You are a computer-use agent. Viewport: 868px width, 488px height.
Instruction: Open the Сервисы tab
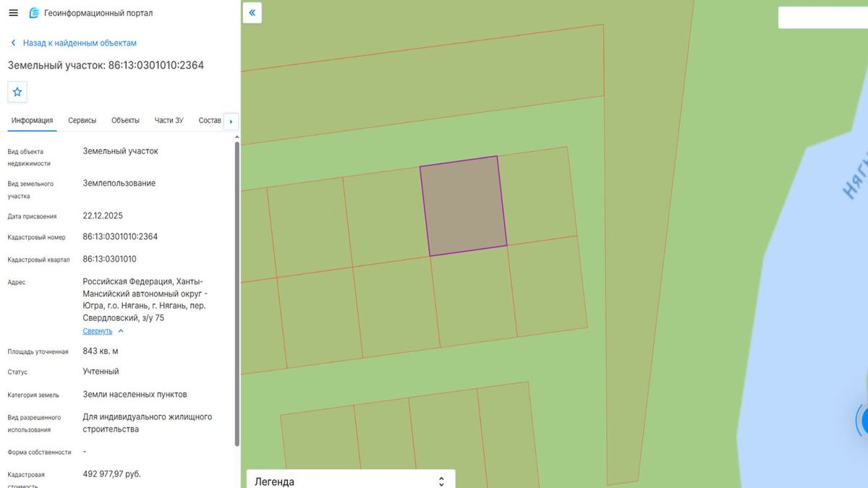pyautogui.click(x=82, y=120)
